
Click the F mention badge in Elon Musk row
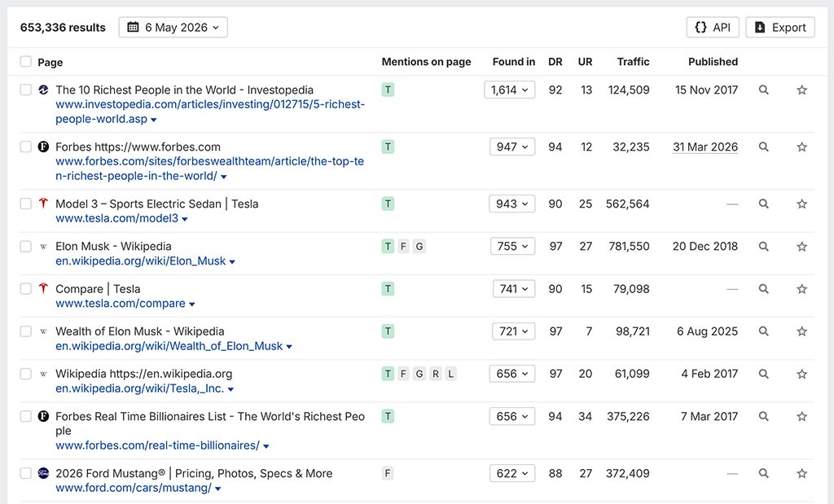(403, 246)
